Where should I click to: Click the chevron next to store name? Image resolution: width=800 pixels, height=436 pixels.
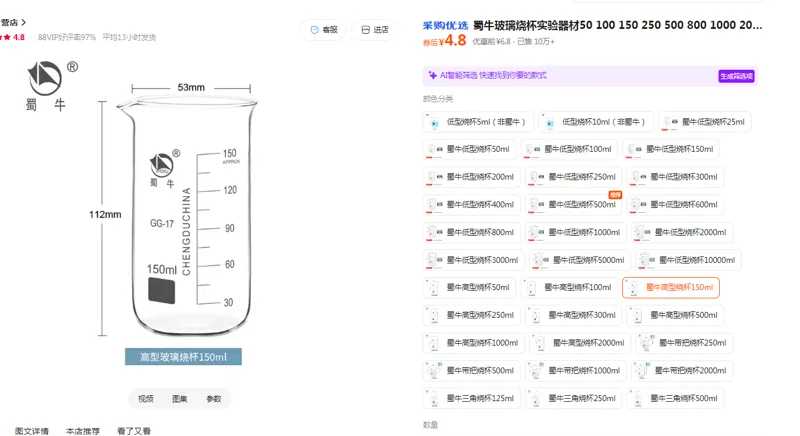pos(23,22)
